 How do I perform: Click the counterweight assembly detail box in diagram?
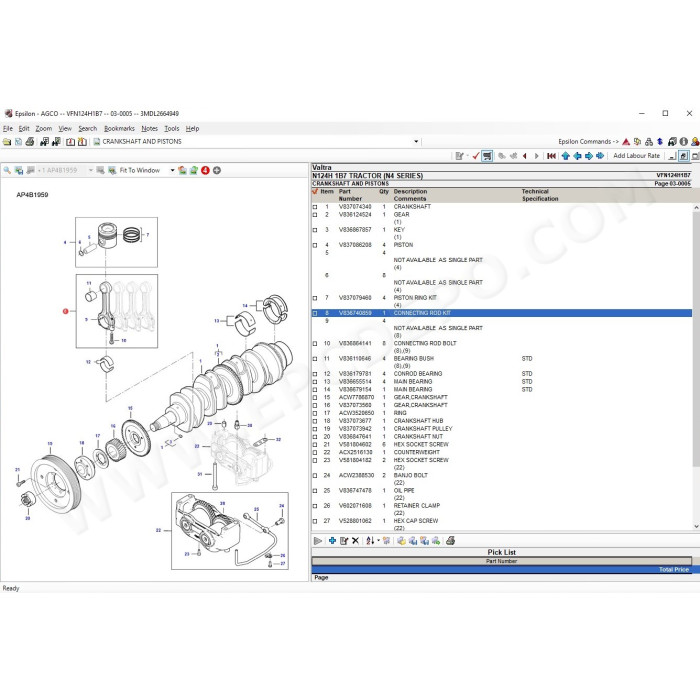tap(230, 531)
